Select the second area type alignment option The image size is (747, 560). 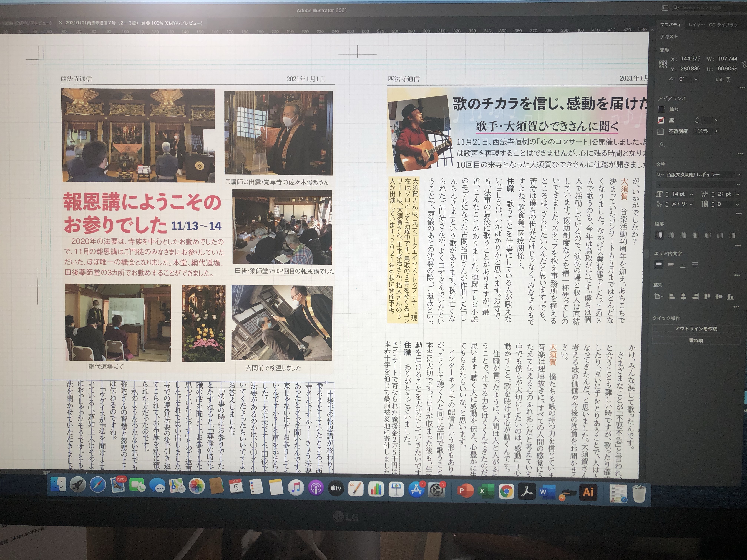671,265
